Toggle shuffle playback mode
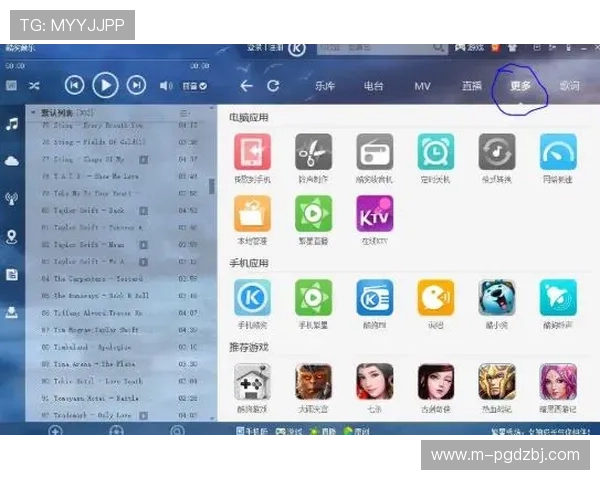The image size is (600, 480). 34,86
